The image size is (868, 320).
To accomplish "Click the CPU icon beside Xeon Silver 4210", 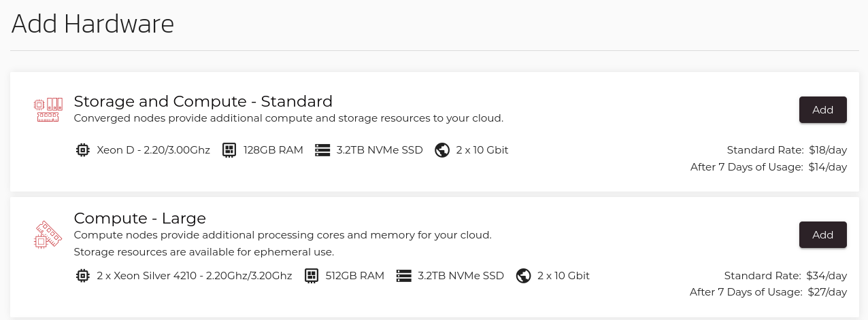I will tap(83, 276).
